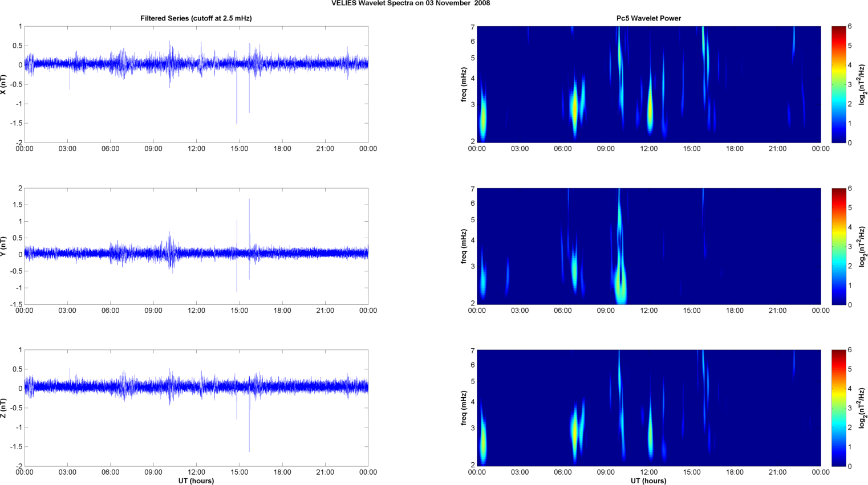Click the "3" label on the middle colorbar
This screenshot has height=485, width=868.
tap(850, 247)
